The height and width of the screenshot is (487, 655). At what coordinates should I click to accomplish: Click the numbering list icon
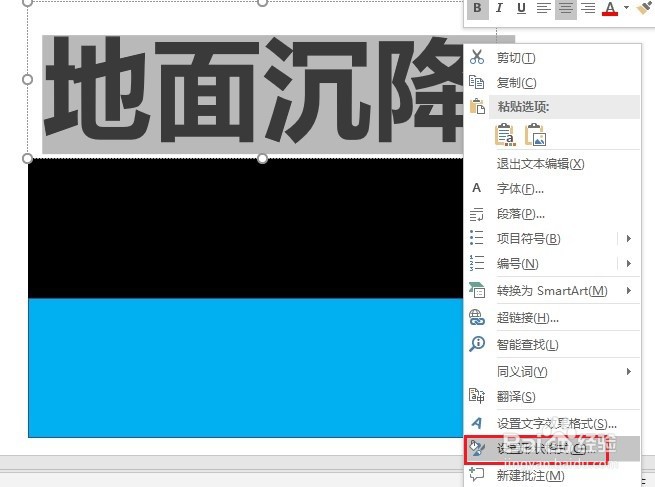(x=477, y=263)
